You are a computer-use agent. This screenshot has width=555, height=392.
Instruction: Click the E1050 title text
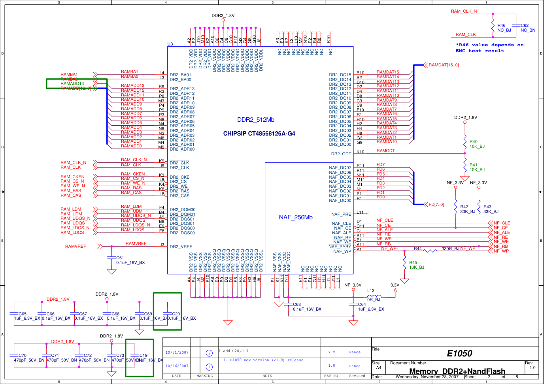[459, 354]
